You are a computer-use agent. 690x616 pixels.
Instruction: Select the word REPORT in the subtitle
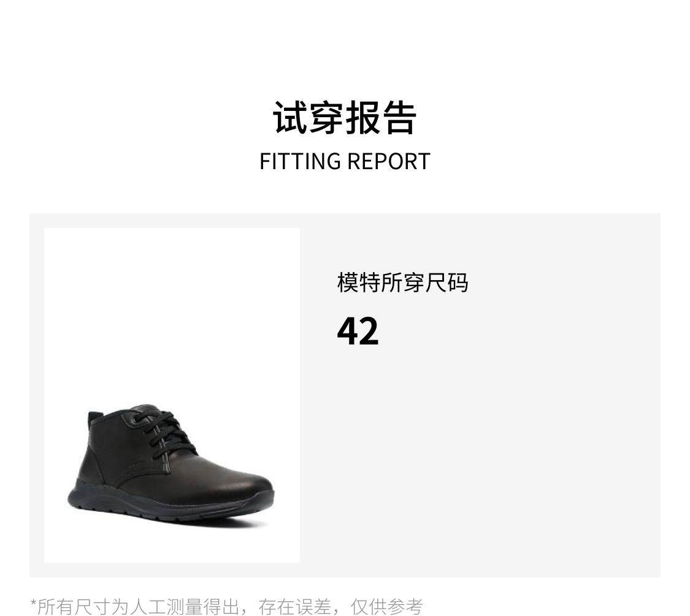[389, 161]
